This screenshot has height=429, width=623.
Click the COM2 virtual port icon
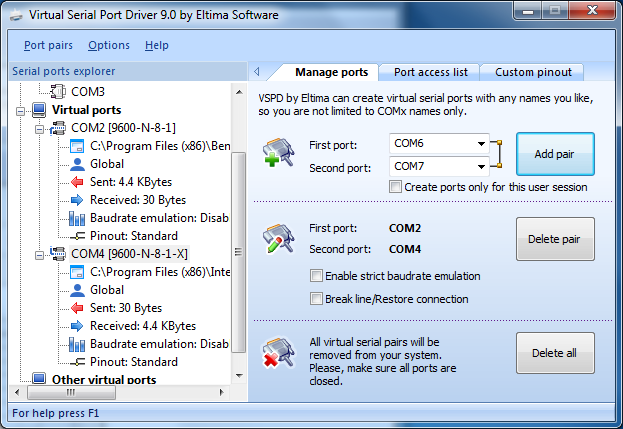pyautogui.click(x=58, y=128)
